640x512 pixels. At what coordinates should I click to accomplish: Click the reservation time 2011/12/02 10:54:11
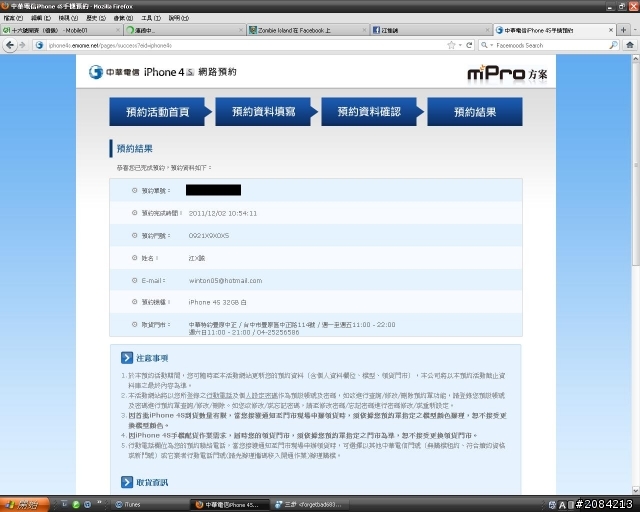[x=223, y=213]
